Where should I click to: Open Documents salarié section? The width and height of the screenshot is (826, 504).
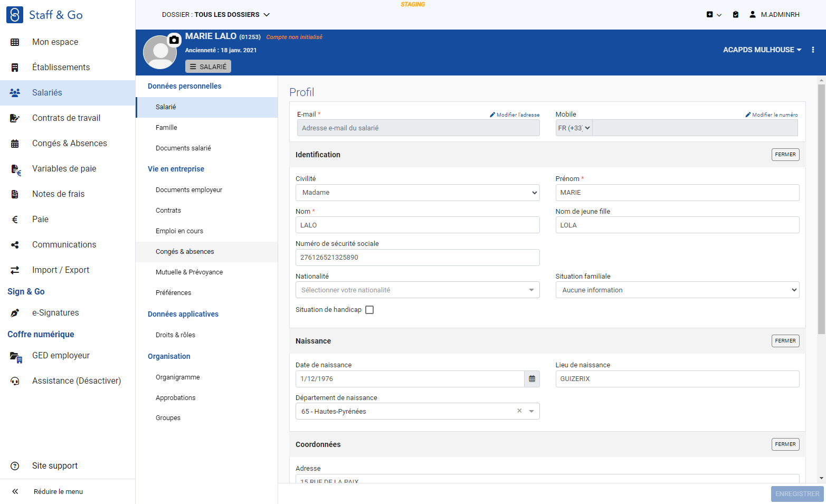pyautogui.click(x=207, y=148)
